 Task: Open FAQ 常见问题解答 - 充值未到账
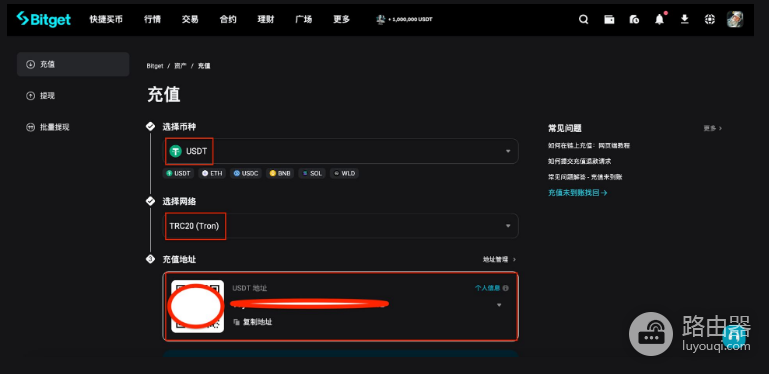(x=585, y=177)
